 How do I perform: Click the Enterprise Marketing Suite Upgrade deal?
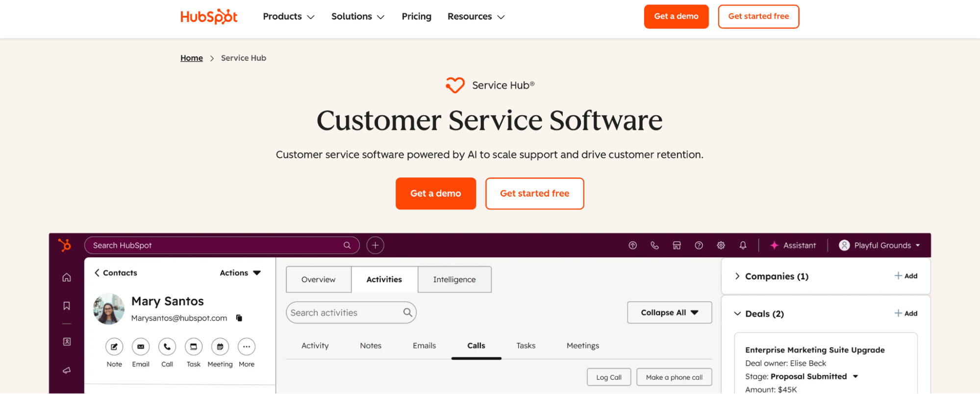pyautogui.click(x=815, y=350)
